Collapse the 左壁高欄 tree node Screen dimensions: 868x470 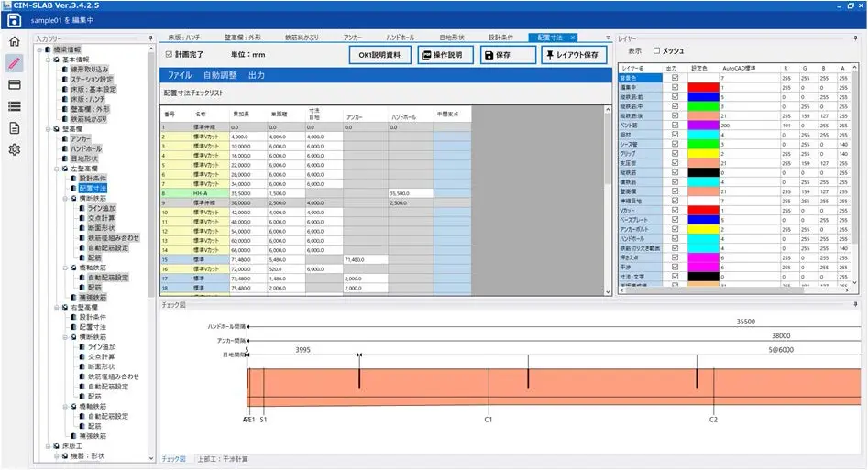[x=57, y=169]
